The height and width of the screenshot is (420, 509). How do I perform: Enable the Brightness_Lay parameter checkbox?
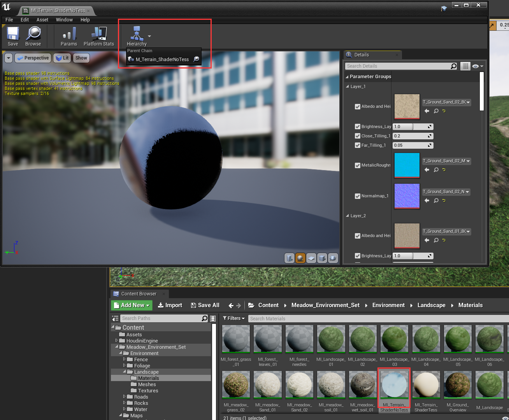(357, 127)
